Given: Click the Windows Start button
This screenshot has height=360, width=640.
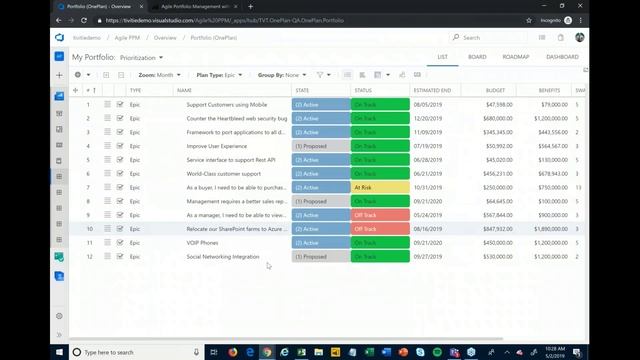Looking at the screenshot, I should coord(59,352).
